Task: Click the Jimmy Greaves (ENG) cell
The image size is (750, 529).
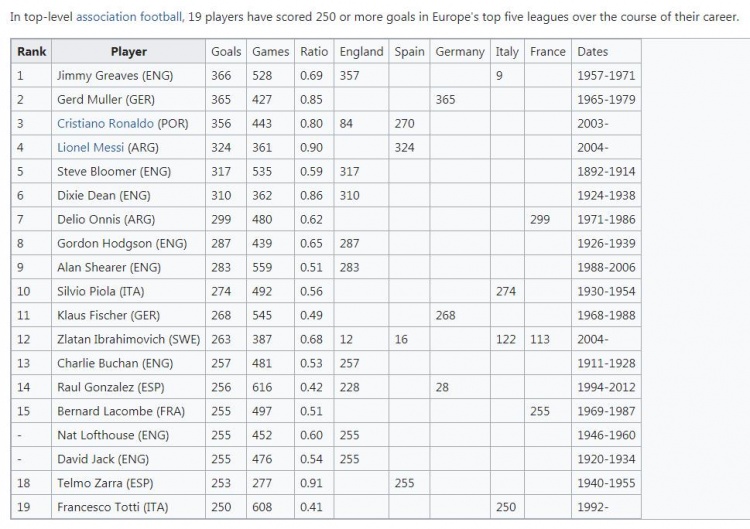Action: pos(129,76)
